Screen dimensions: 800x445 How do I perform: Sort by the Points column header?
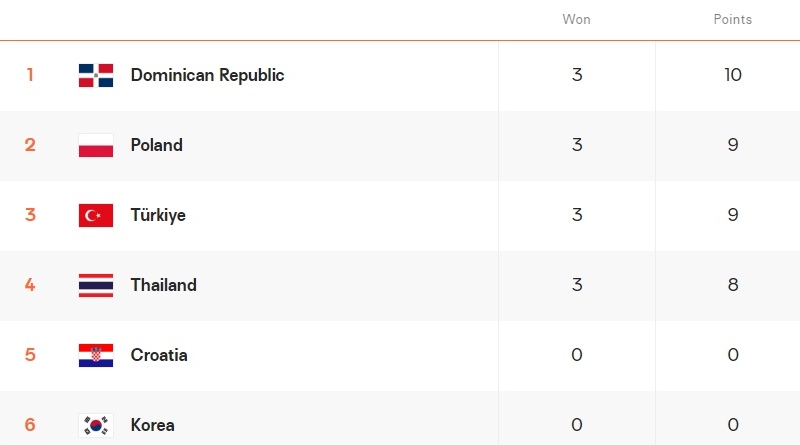pyautogui.click(x=733, y=20)
